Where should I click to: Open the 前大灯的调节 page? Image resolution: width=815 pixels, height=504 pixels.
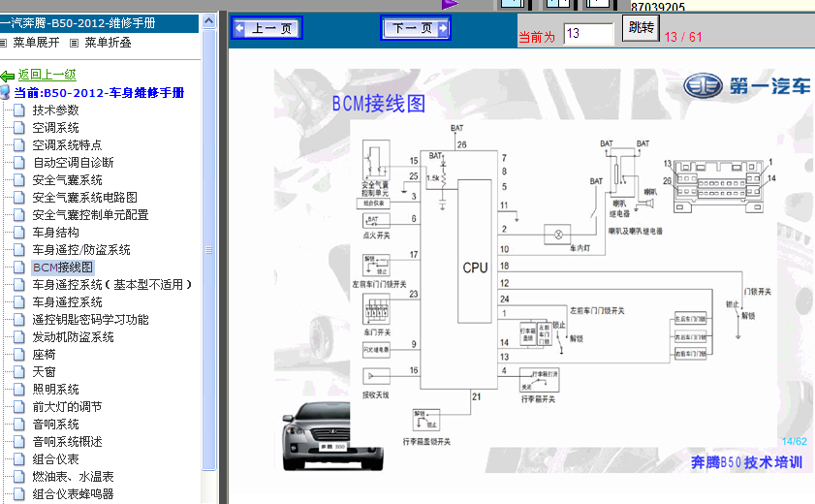coord(67,407)
